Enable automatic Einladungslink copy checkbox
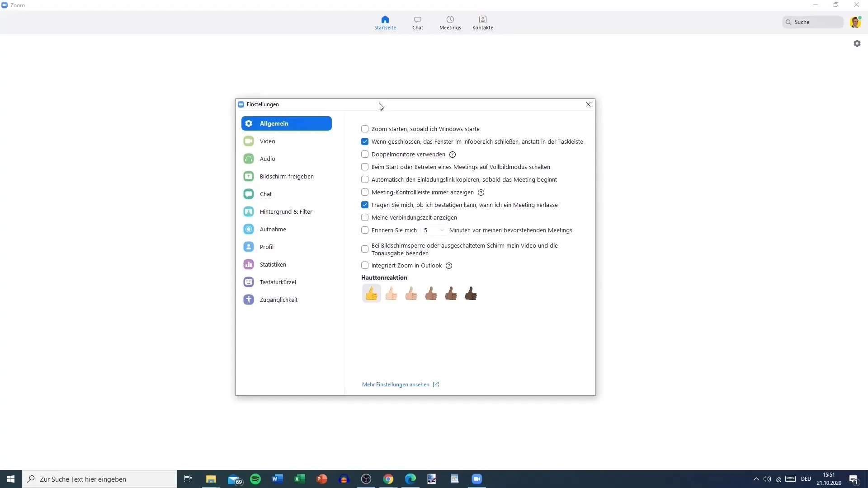The height and width of the screenshot is (488, 868). pos(365,179)
